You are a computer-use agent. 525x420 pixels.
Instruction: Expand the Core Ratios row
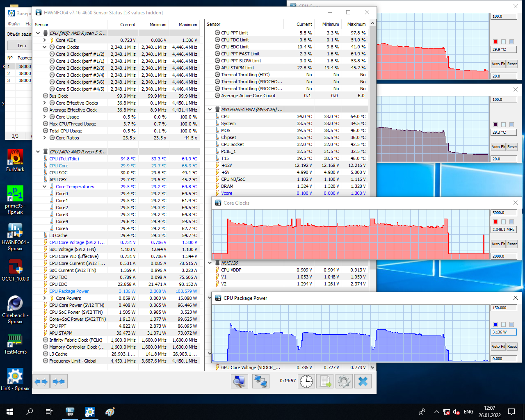tap(45, 138)
